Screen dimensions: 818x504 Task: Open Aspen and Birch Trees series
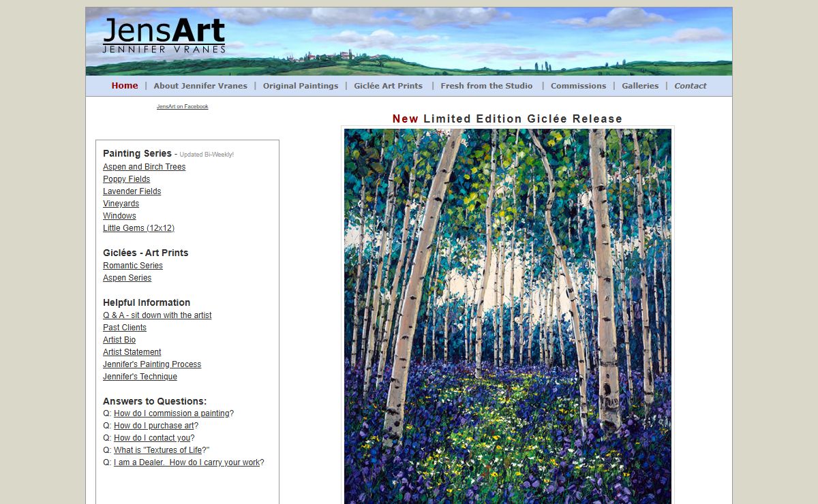(x=145, y=167)
